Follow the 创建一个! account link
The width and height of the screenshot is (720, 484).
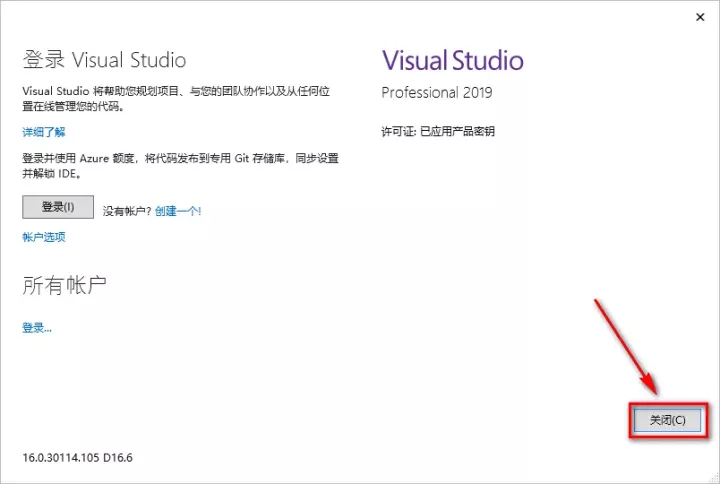[178, 211]
